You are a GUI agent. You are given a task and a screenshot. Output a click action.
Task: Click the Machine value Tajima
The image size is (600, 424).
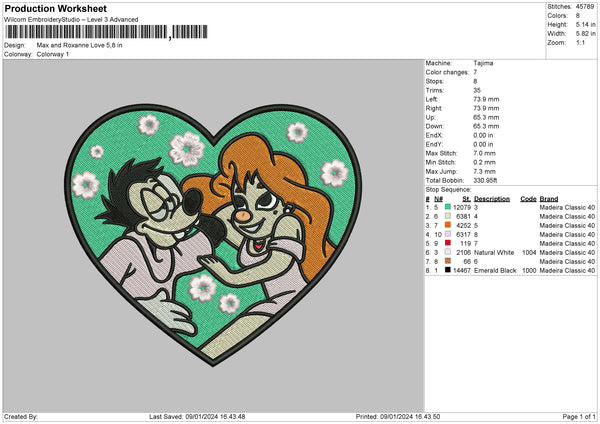point(483,63)
